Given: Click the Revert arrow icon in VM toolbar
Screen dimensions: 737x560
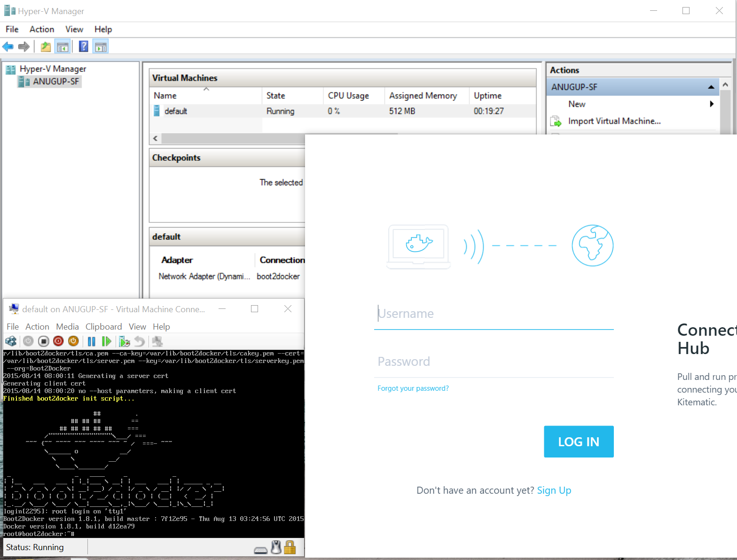Looking at the screenshot, I should [140, 341].
